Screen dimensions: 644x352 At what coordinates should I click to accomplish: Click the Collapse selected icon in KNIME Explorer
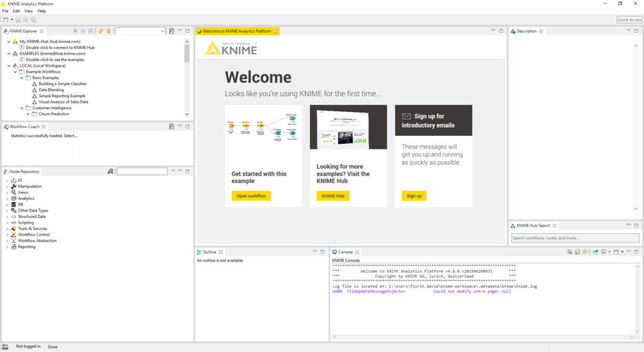pos(83,31)
